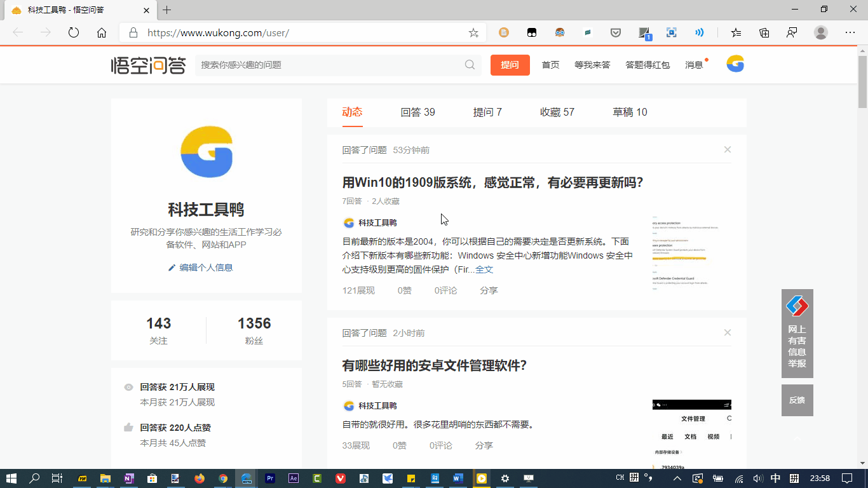Screen dimensions: 868x488
Task: Click 0赞 under the Android file manager answer
Action: point(400,445)
